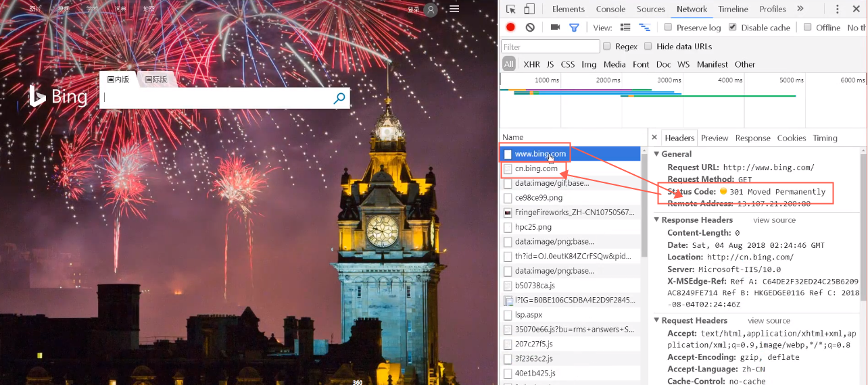Viewport: 868px width, 385px height.
Task: Select the ce98ce99.png request
Action: [x=570, y=198]
